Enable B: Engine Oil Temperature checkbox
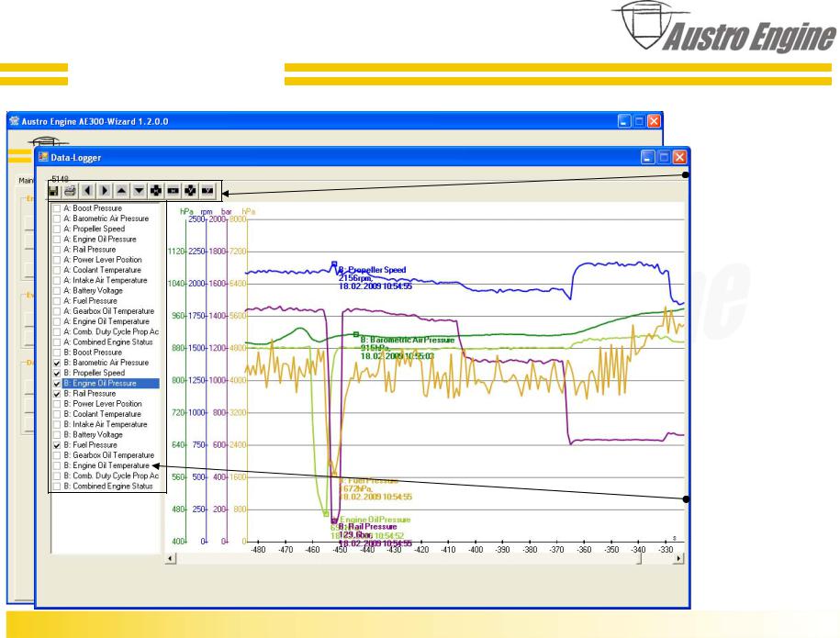 point(57,465)
